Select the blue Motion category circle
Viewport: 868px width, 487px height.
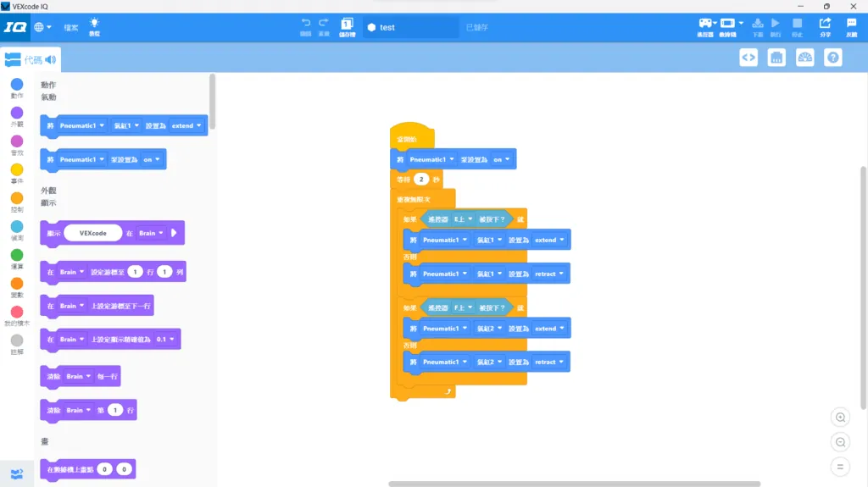coord(17,85)
